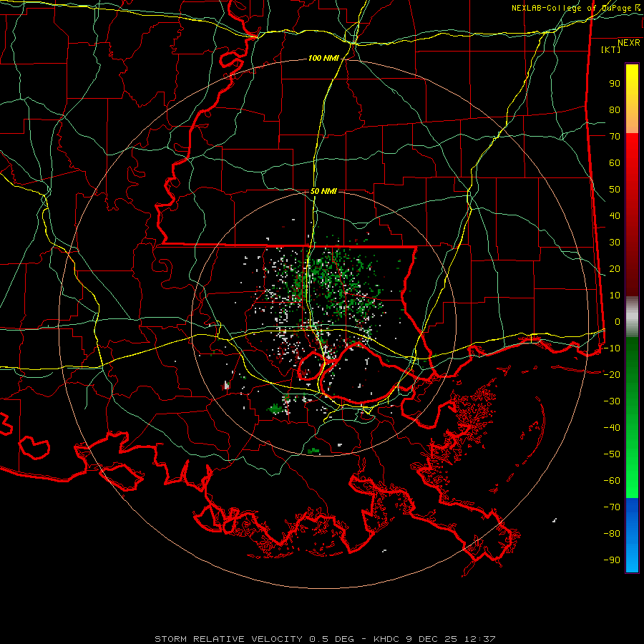
Task: Click the 20 value on velocity scale
Action: click(615, 269)
